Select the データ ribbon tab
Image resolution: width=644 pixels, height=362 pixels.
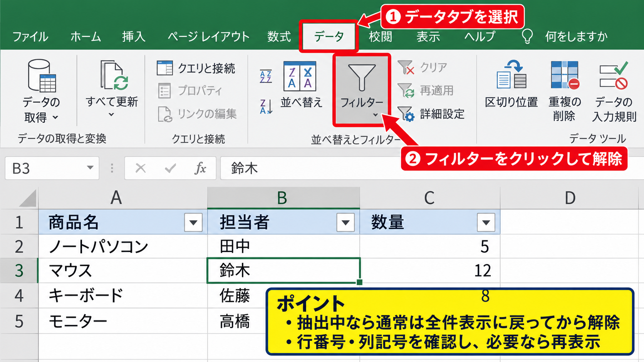pyautogui.click(x=329, y=37)
